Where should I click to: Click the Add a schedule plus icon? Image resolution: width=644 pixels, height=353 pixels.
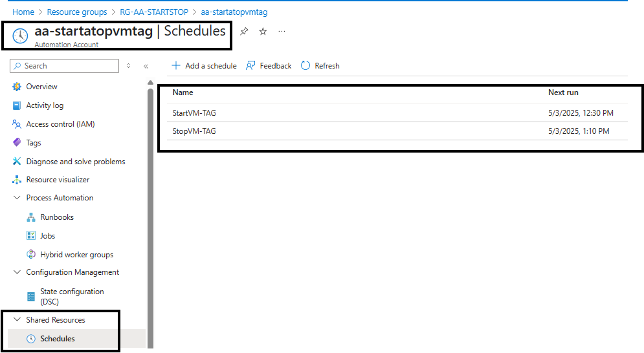pyautogui.click(x=175, y=65)
